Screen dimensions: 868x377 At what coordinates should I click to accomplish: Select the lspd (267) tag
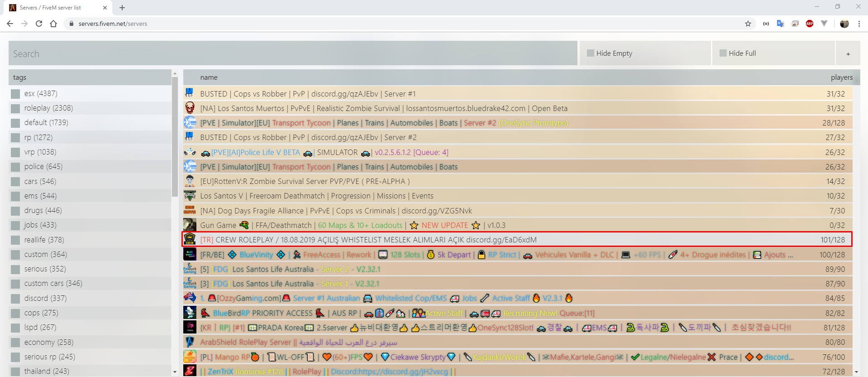(40, 327)
